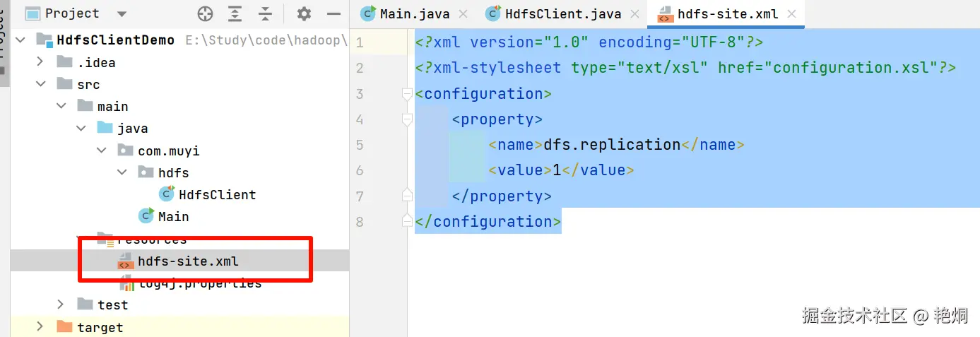Image resolution: width=980 pixels, height=337 pixels.
Task: Expand the target folder
Action: pos(40,326)
